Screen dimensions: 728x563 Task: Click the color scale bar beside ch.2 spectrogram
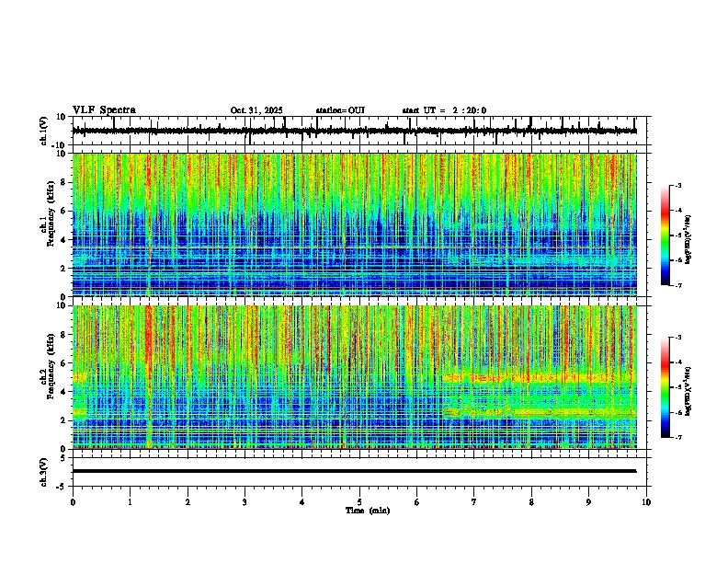665,387
